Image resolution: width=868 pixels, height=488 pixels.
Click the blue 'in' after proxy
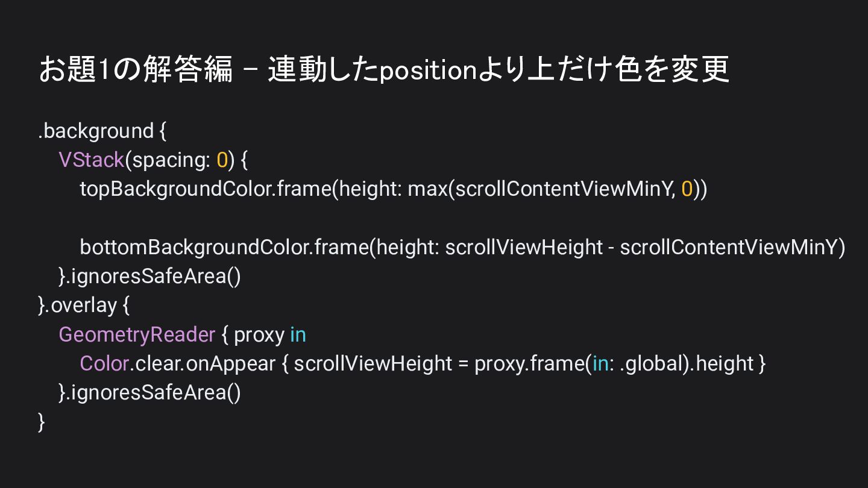[x=298, y=334]
